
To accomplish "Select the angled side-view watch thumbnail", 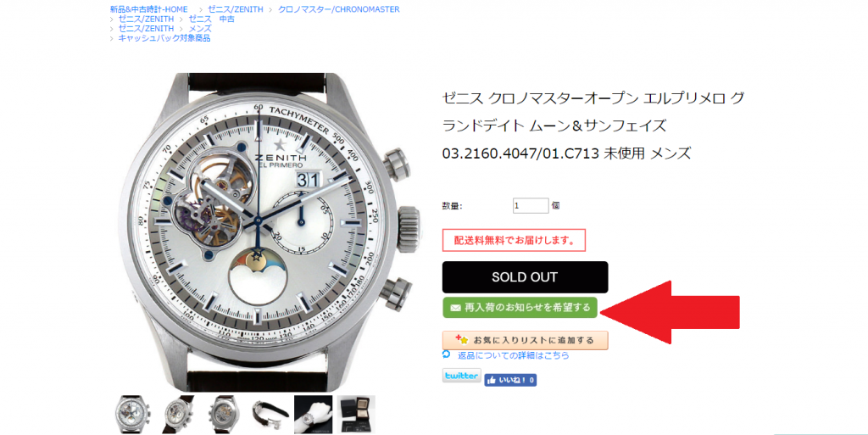I will click(x=176, y=414).
